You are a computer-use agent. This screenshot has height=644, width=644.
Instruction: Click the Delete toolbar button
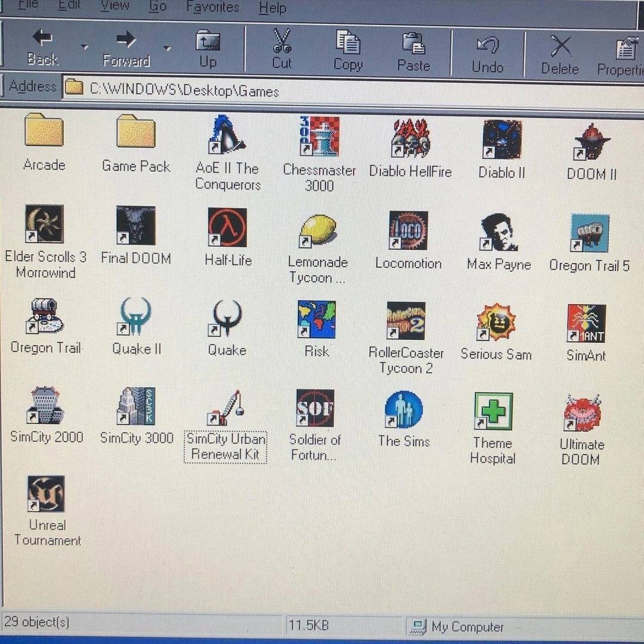(x=560, y=55)
